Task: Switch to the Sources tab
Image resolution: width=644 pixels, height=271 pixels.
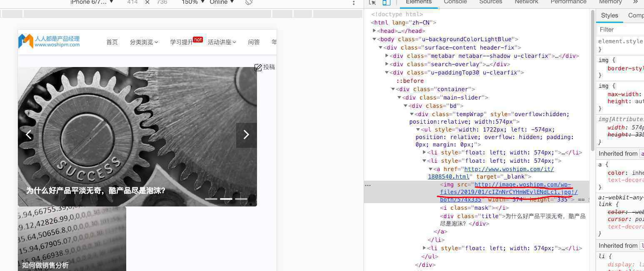Action: [x=491, y=2]
